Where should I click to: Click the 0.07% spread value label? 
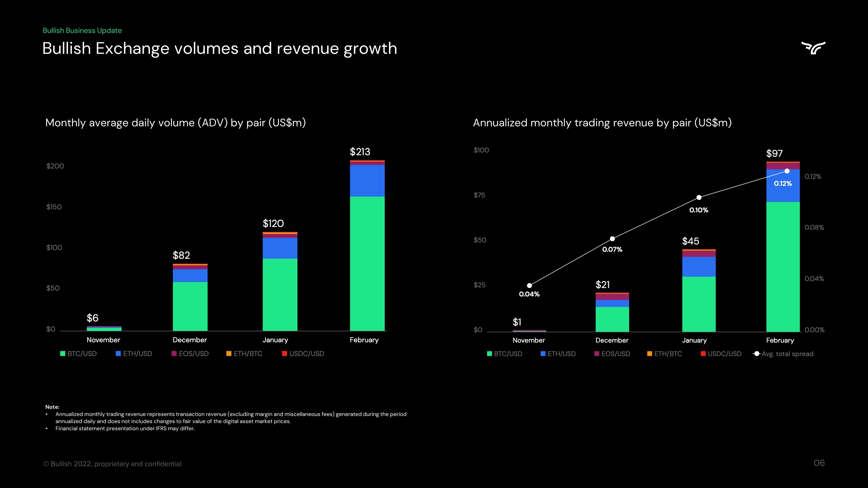pyautogui.click(x=612, y=249)
